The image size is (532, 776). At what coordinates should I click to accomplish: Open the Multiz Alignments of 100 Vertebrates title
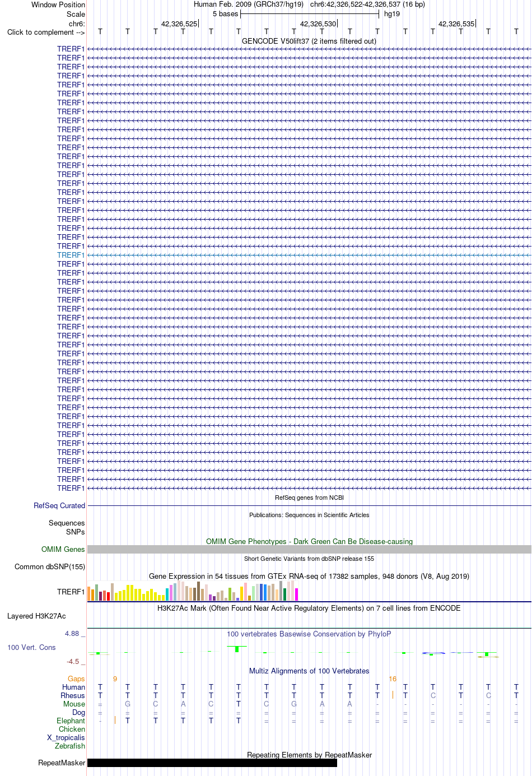coord(309,671)
